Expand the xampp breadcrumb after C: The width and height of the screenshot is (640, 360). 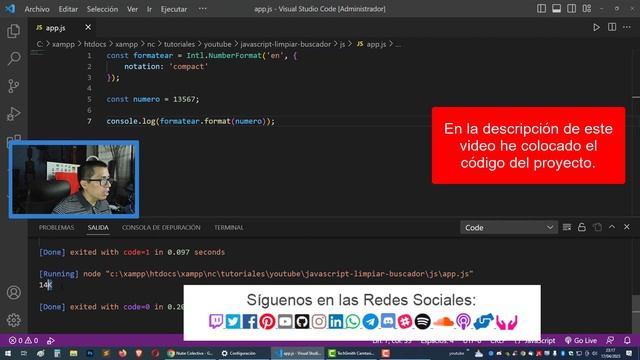tap(63, 44)
